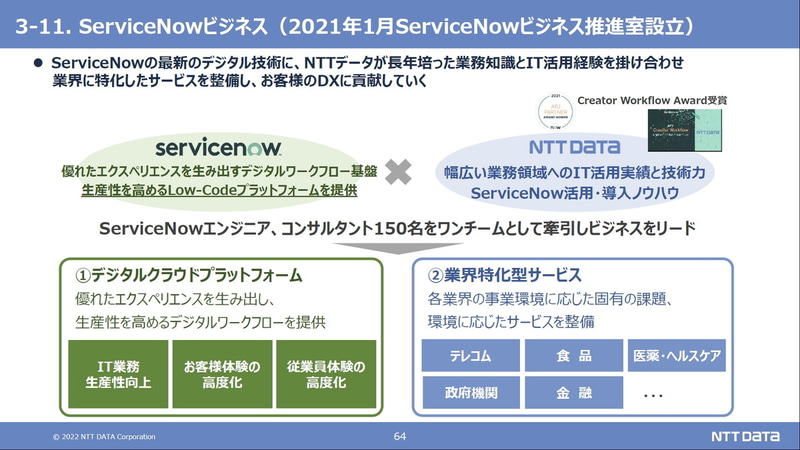The image size is (800, 450).
Task: Click the コンサルタント150名 headline sentence
Action: (x=397, y=228)
